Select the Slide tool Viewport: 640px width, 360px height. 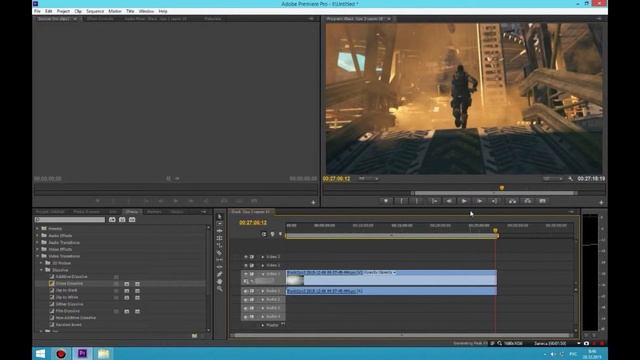[x=220, y=267]
